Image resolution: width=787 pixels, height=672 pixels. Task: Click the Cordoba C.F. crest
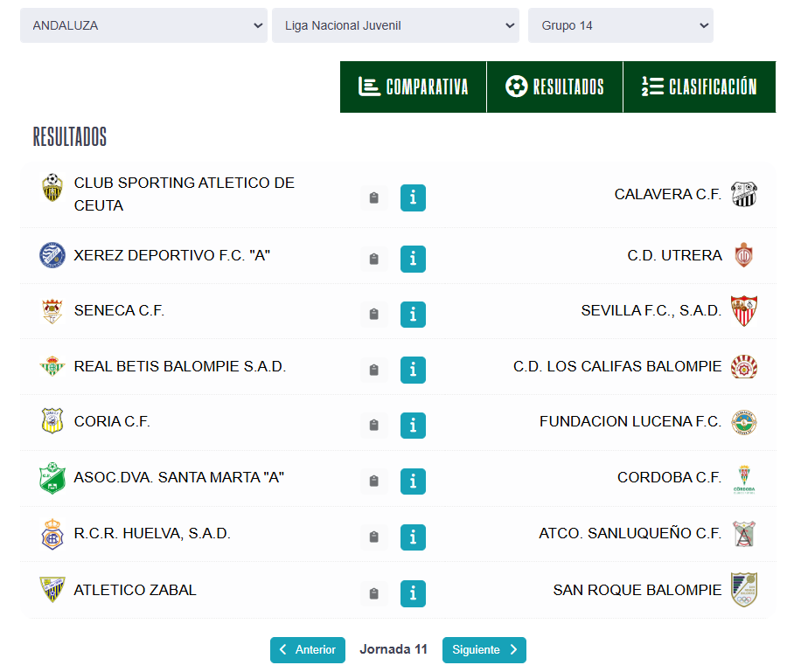[x=744, y=480]
